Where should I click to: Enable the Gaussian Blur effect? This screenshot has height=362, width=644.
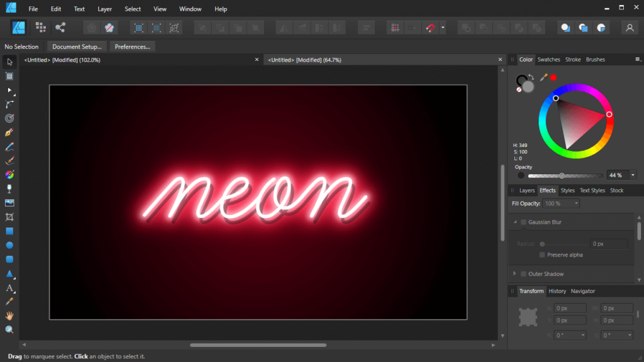point(524,222)
